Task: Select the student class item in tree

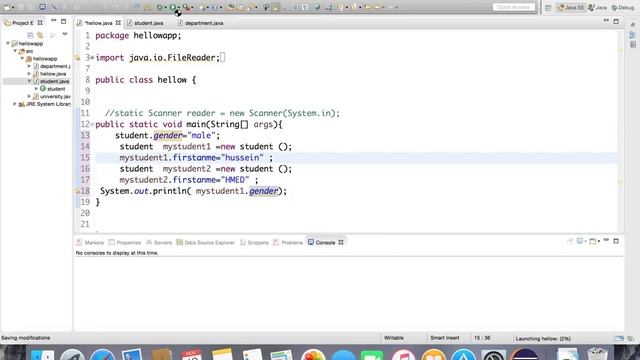Action: 53,89
